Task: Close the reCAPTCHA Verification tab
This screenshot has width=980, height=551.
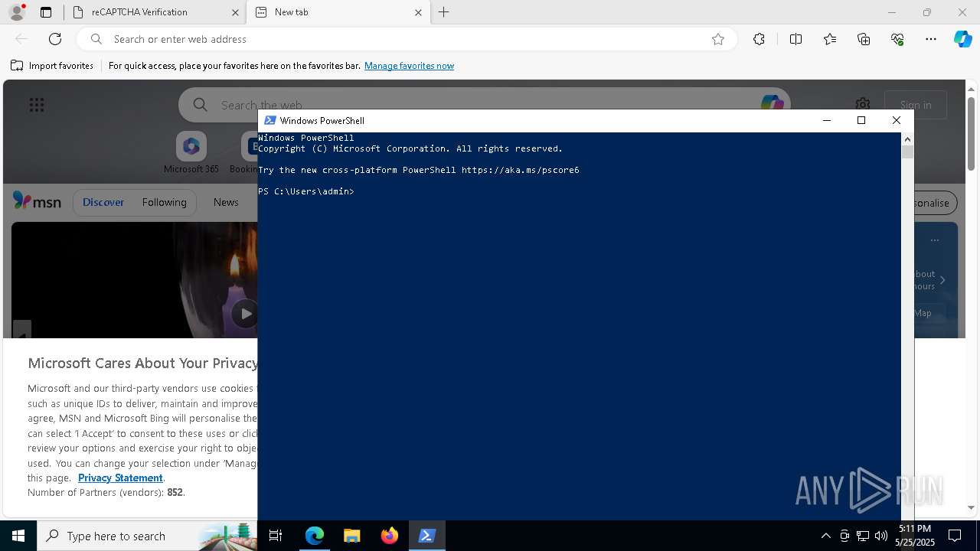Action: [235, 12]
